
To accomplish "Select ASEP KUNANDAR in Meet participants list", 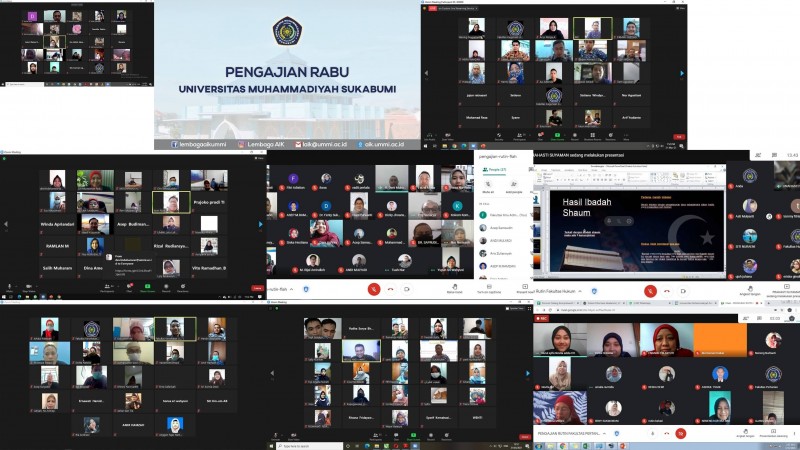I will (x=503, y=266).
